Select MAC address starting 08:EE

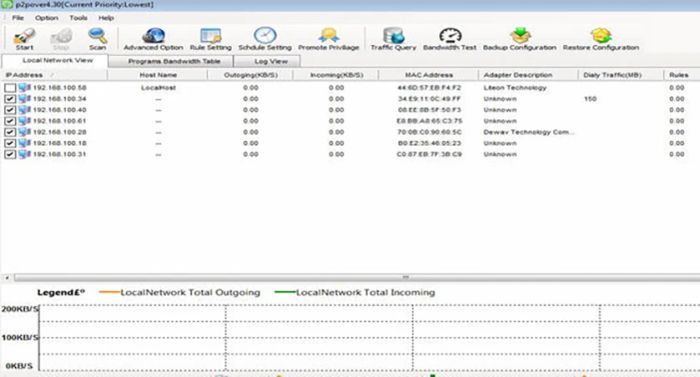click(429, 110)
